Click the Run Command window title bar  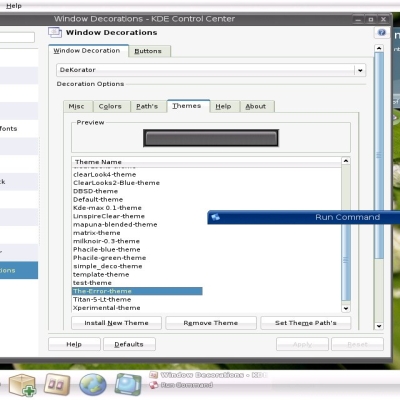[x=303, y=217]
